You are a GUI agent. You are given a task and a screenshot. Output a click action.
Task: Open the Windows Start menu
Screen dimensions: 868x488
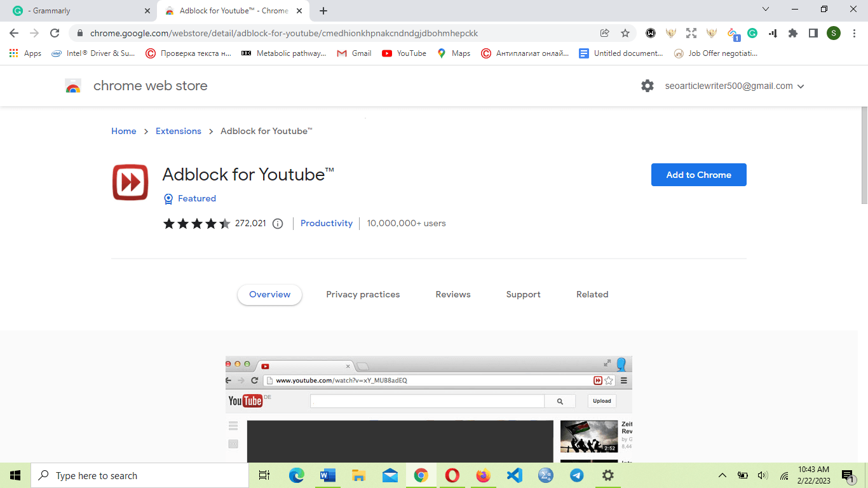click(x=15, y=475)
